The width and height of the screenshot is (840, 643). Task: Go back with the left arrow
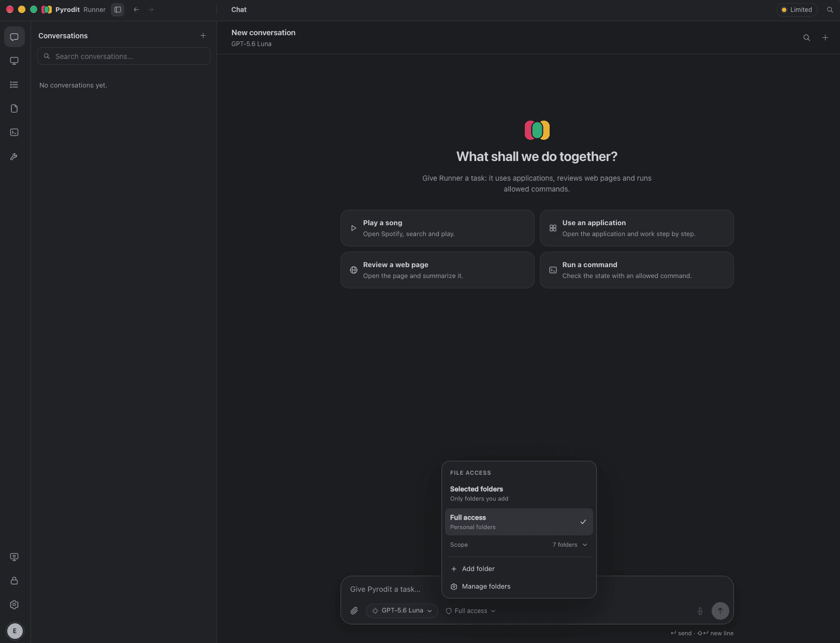point(136,9)
